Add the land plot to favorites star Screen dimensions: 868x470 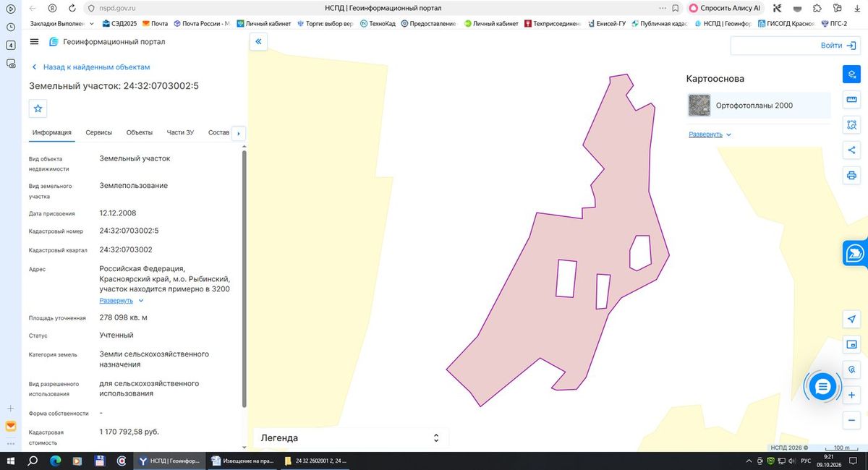38,108
